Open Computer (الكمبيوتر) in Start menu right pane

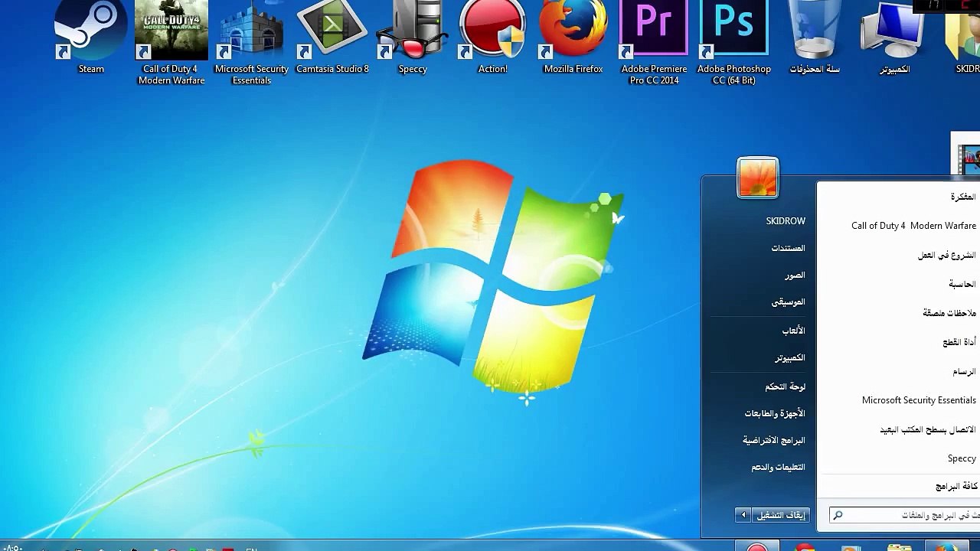790,357
